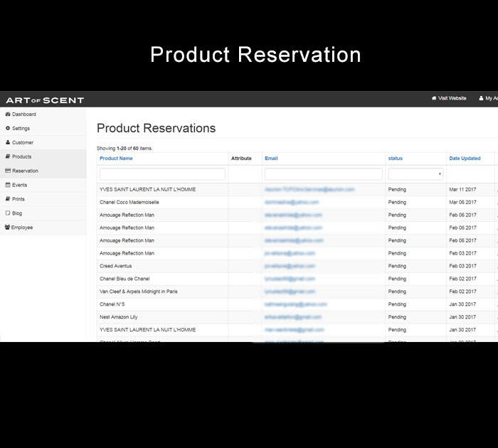Click the Customer person icon

(x=8, y=142)
